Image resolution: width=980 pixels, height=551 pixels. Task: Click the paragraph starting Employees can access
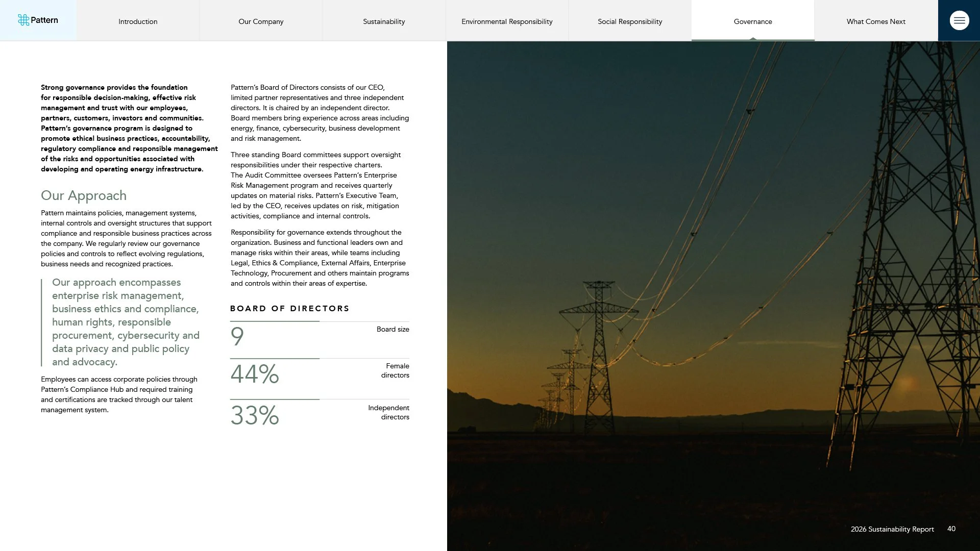pos(119,395)
